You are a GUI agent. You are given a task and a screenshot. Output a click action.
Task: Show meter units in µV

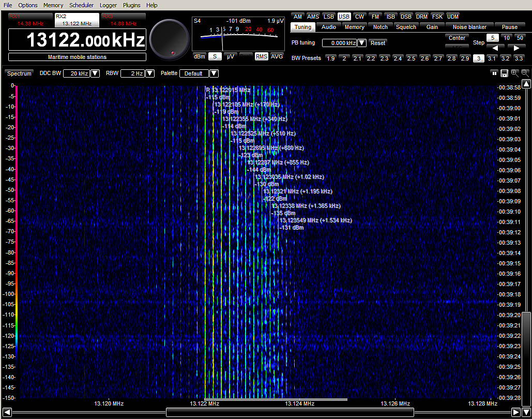[231, 56]
